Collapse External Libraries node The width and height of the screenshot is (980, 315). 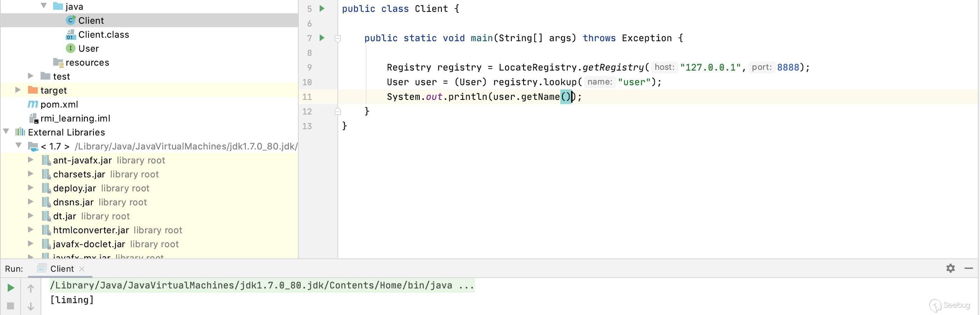coord(6,131)
